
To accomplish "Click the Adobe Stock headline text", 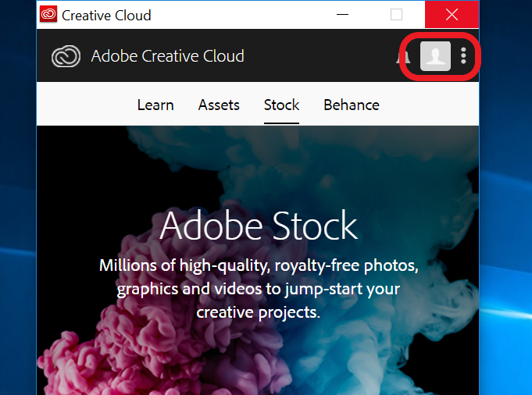I will (259, 226).
